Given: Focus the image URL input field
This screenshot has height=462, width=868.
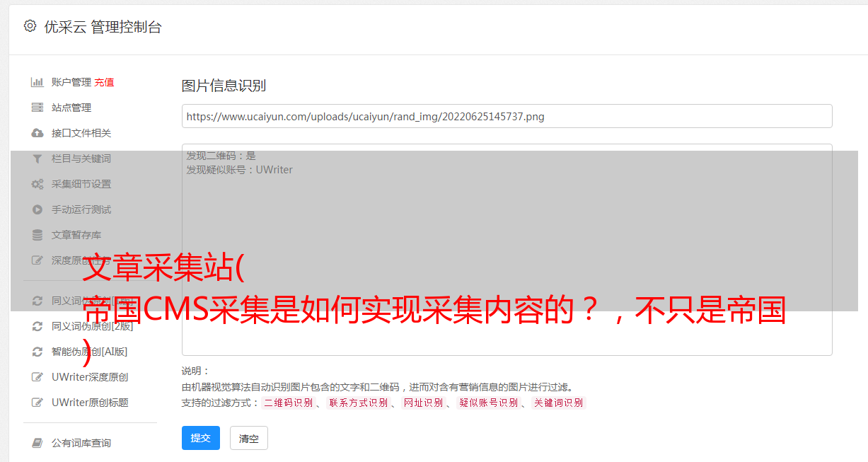Looking at the screenshot, I should [x=507, y=116].
